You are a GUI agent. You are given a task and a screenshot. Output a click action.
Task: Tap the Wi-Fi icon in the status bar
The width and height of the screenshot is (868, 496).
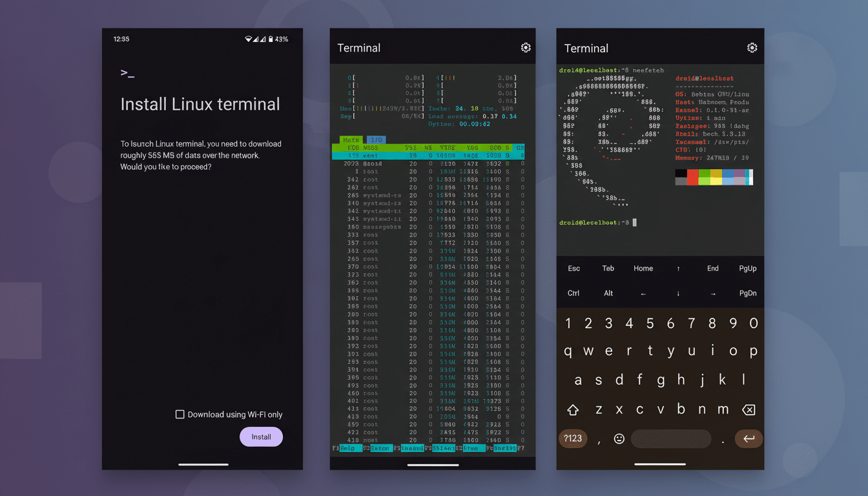point(249,39)
